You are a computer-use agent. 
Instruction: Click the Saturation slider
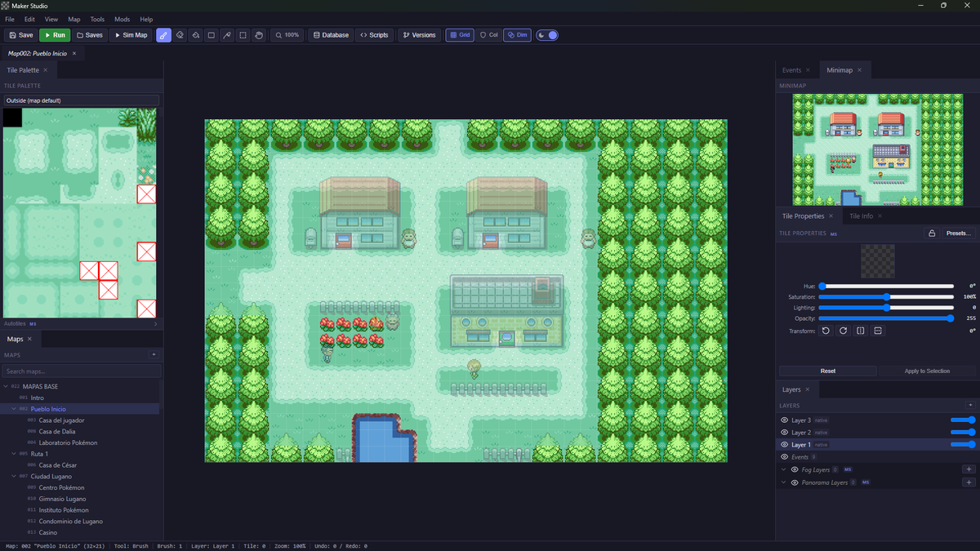pyautogui.click(x=886, y=297)
